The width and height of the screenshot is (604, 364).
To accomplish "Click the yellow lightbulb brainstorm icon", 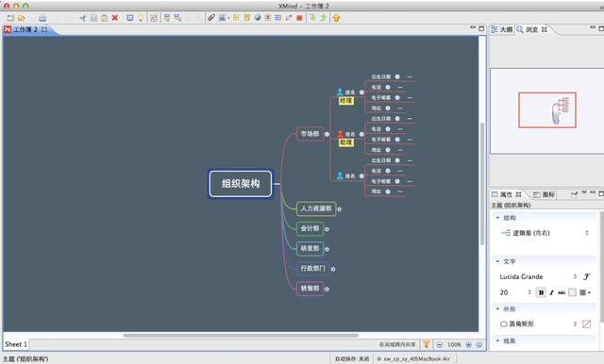I will coord(141,18).
